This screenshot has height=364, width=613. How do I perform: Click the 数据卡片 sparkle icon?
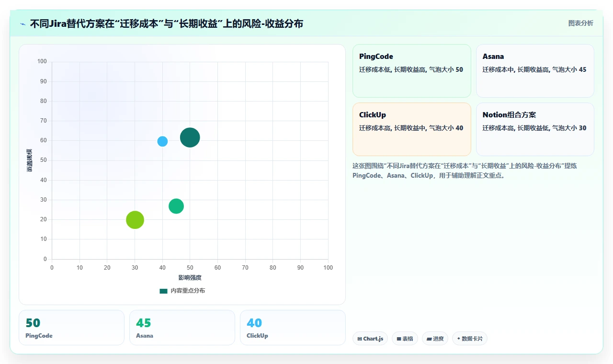click(458, 339)
